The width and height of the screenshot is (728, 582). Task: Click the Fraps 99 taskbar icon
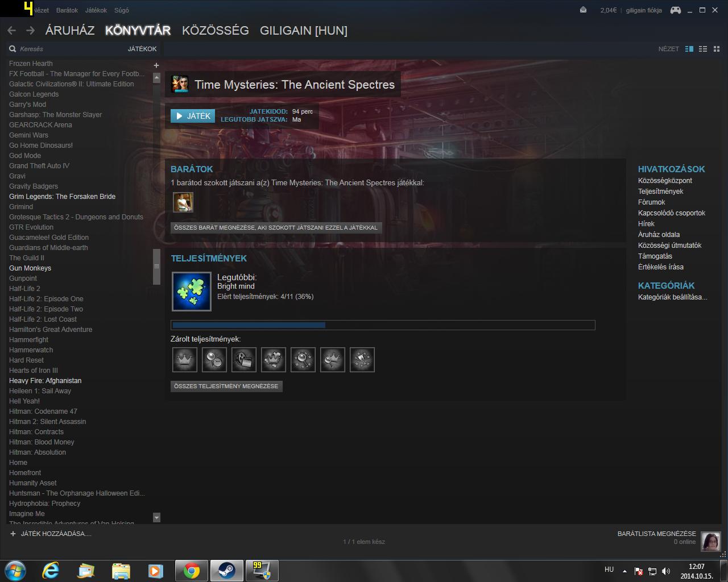262,571
